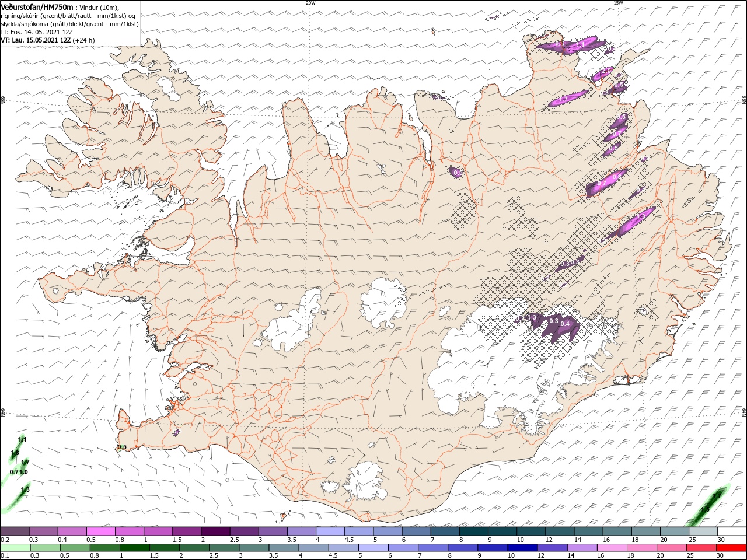Click the 0.71.0 label in southwest rain band
The image size is (747, 560).
pos(19,471)
